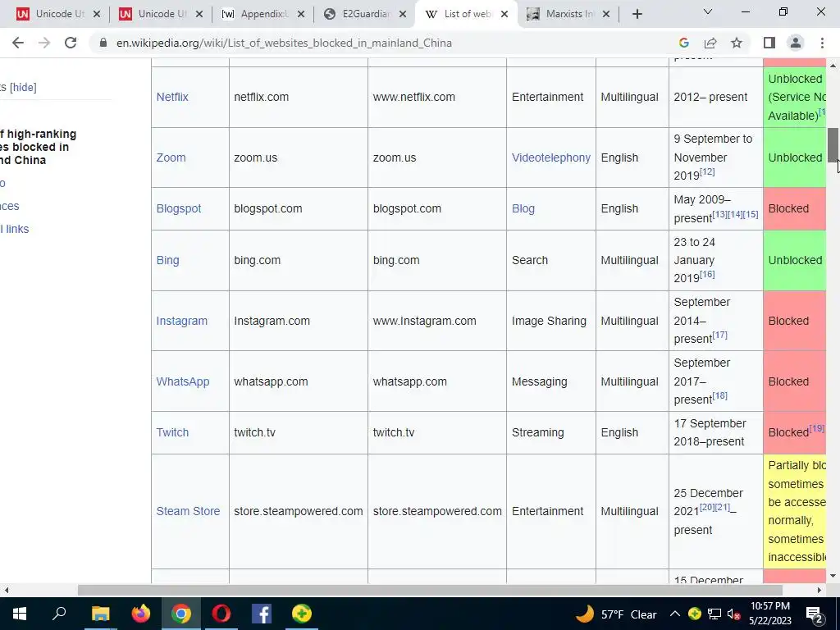Viewport: 840px width, 630px height.
Task: Open the green plus app in taskbar
Action: (x=302, y=614)
